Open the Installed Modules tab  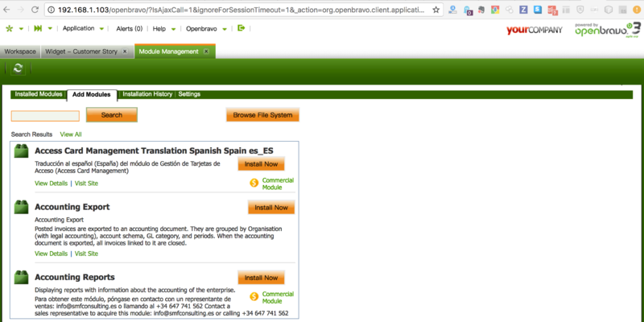pyautogui.click(x=39, y=94)
